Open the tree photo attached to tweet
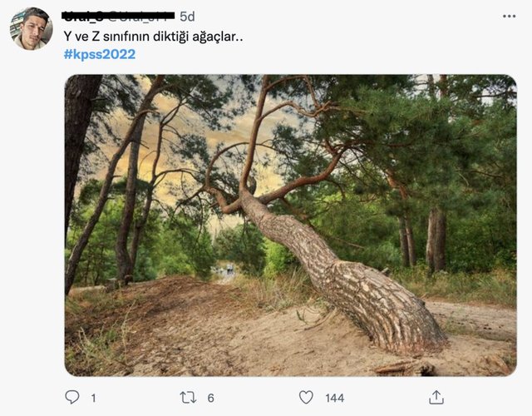Image resolution: width=532 pixels, height=416 pixels. [290, 225]
